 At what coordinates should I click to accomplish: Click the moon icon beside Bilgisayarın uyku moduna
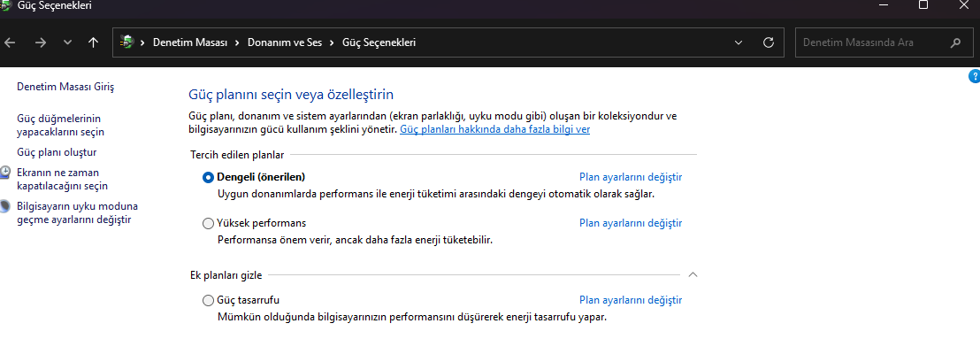pyautogui.click(x=5, y=205)
